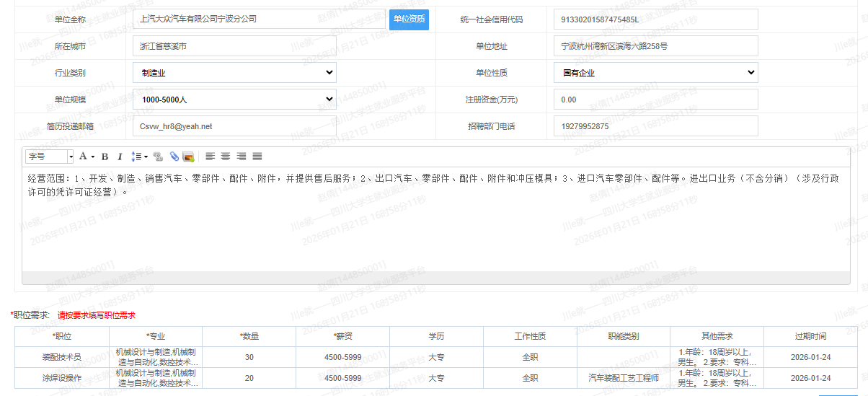Click the *薪资 column header
Image resolution: width=868 pixels, height=396 pixels.
tap(342, 336)
